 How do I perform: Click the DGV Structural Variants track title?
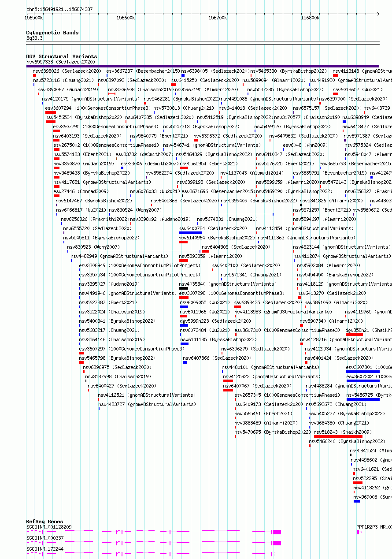click(x=61, y=56)
